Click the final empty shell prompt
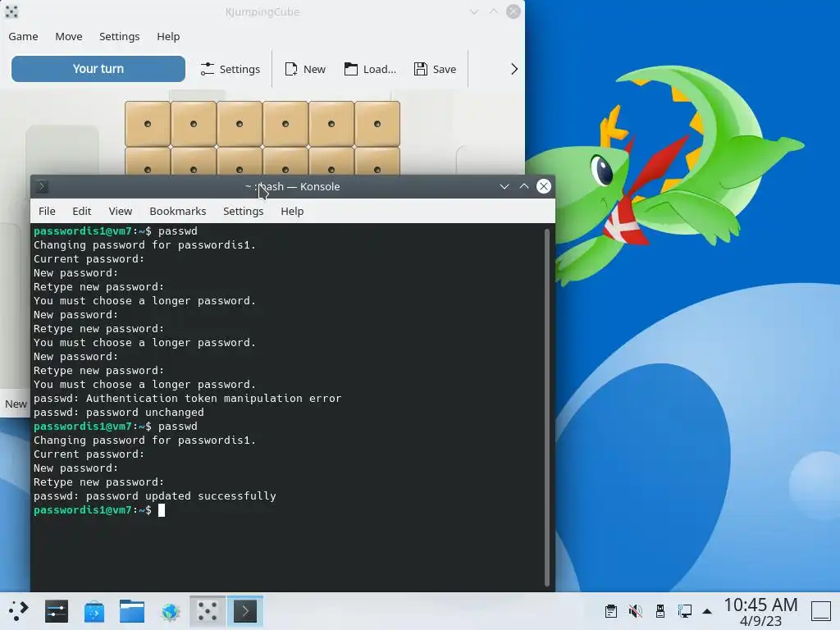Viewport: 840px width, 630px height. click(x=99, y=510)
